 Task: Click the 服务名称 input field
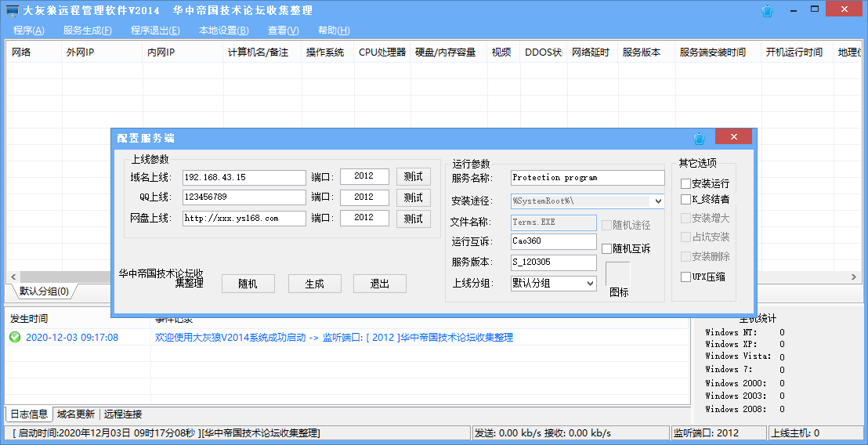click(588, 178)
